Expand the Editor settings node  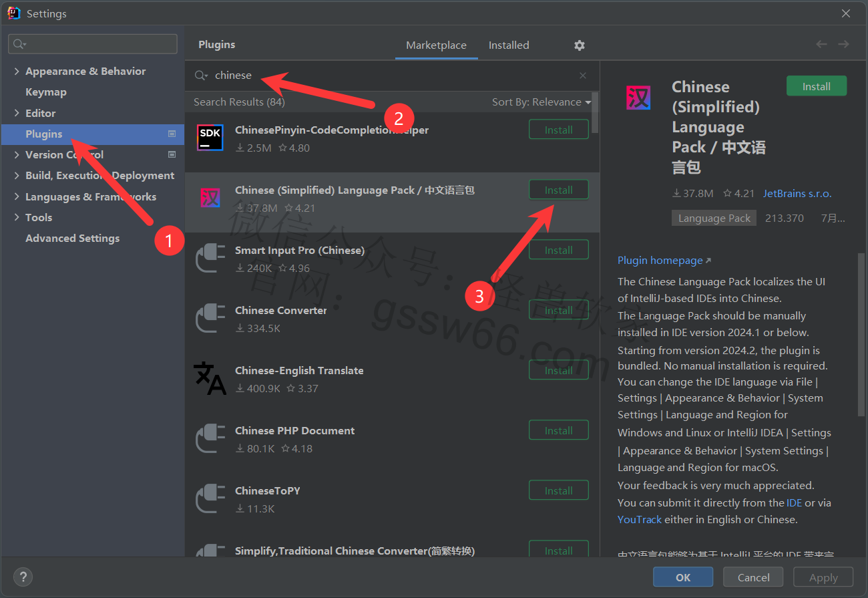coord(17,113)
